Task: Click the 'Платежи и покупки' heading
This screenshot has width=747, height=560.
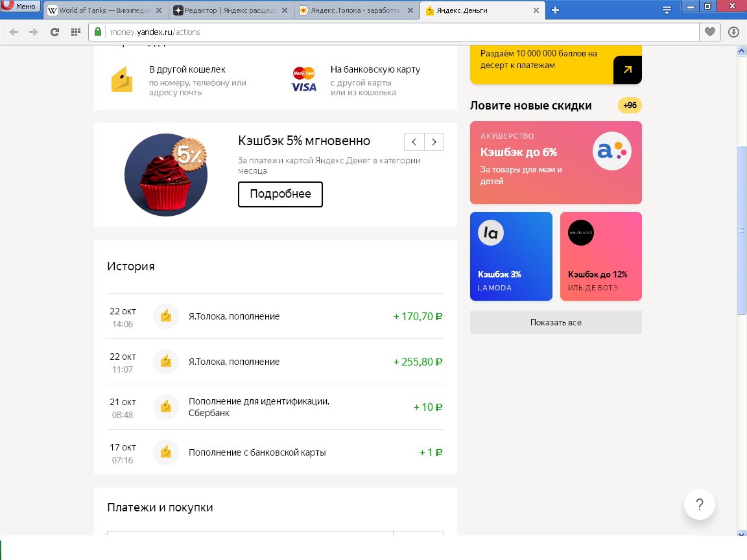Action: point(160,507)
